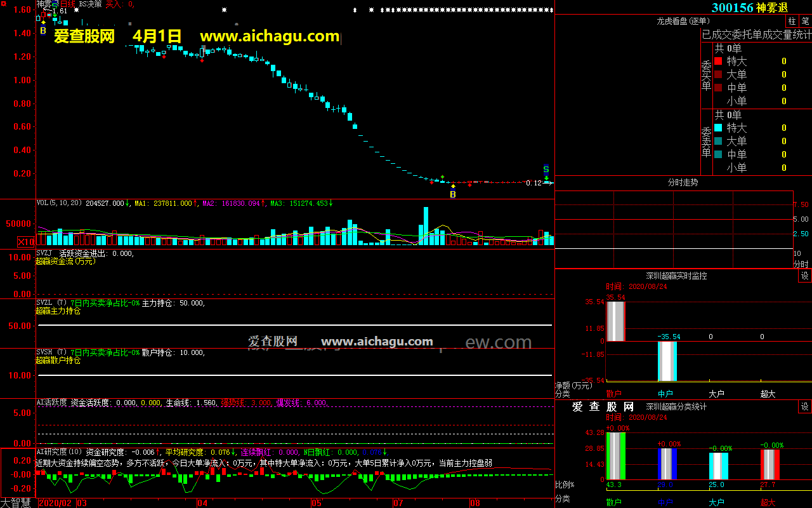
Task: Click the dark red 大单 buy-order legend square
Action: [x=718, y=75]
